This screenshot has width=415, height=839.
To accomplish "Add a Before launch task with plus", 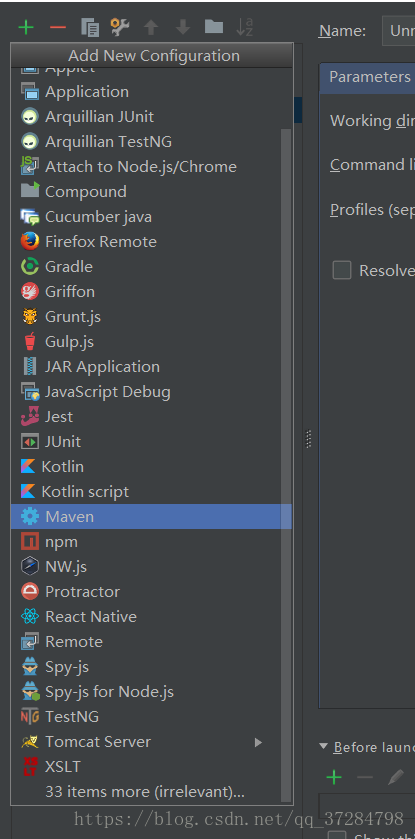I will coord(334,777).
